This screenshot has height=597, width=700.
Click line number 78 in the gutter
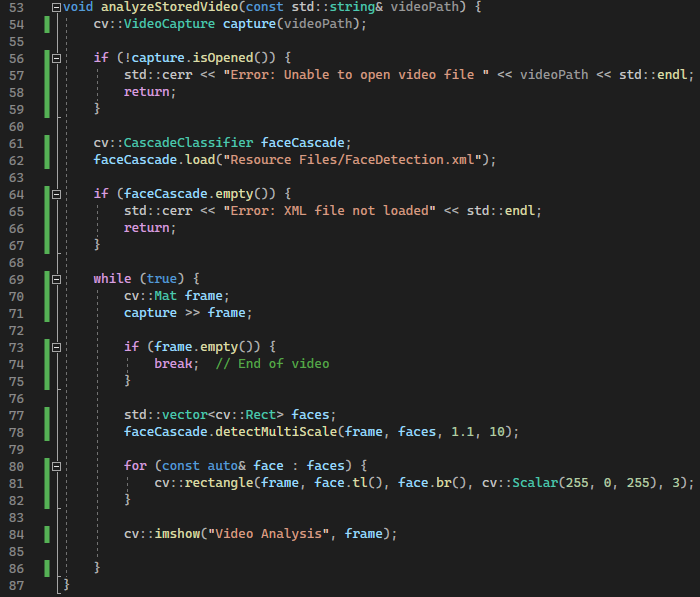pyautogui.click(x=17, y=432)
